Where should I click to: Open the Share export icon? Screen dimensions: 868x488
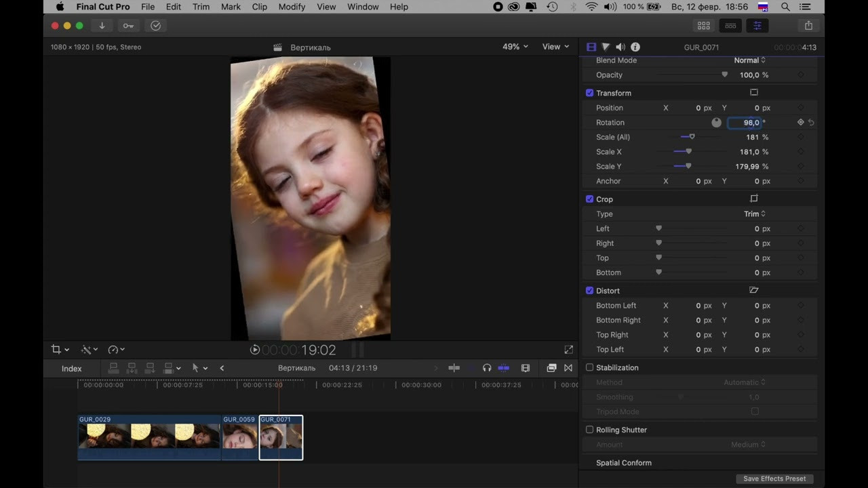click(808, 26)
